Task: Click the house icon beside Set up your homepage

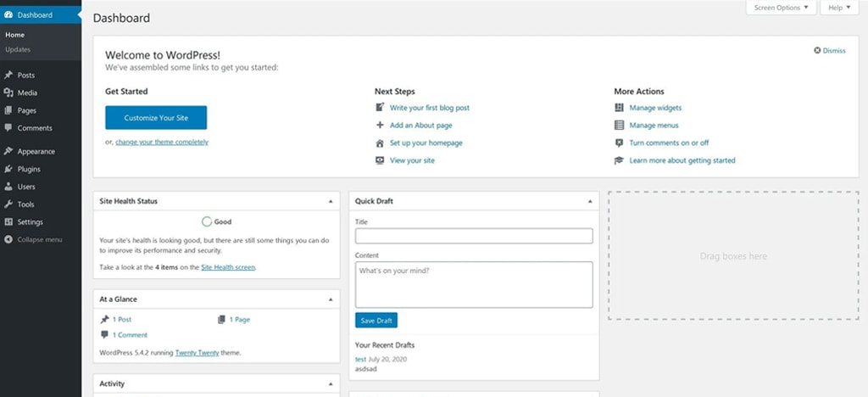Action: pos(380,143)
